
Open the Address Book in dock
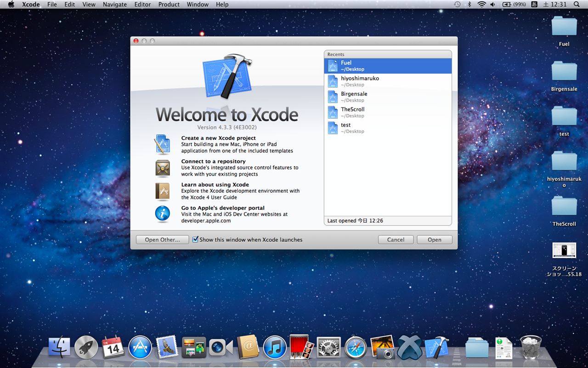pos(248,347)
